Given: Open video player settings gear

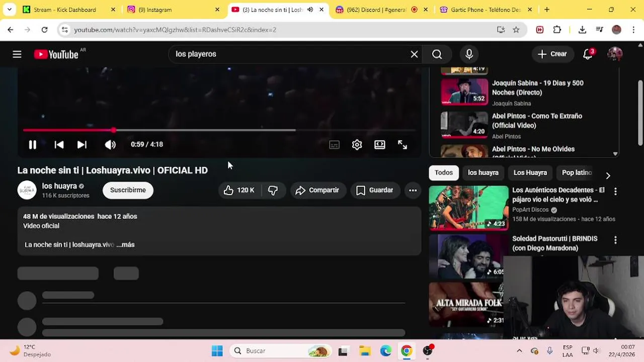Looking at the screenshot, I should coord(357,145).
